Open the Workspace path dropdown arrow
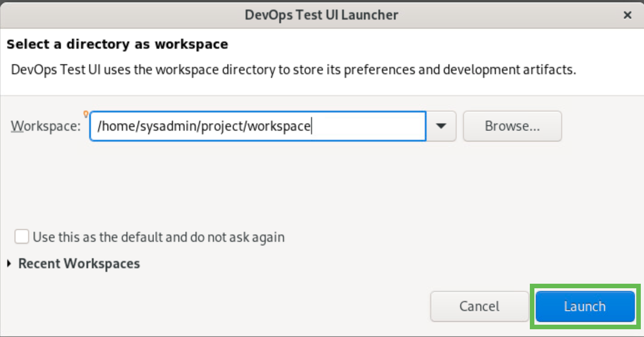This screenshot has height=337, width=644. (441, 126)
